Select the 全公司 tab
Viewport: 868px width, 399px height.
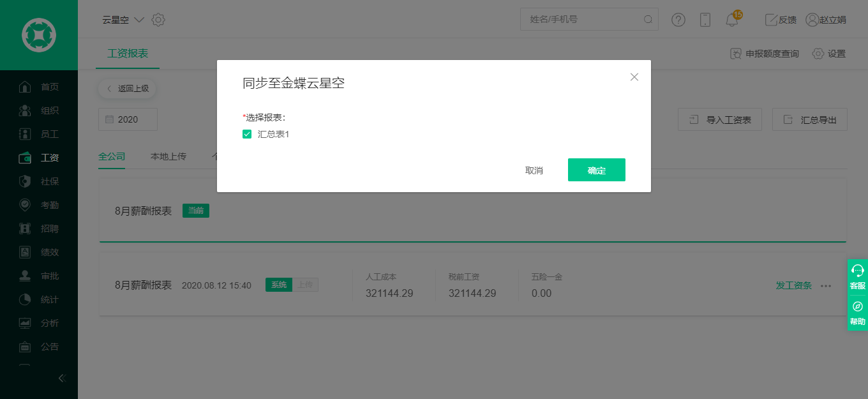click(x=112, y=156)
